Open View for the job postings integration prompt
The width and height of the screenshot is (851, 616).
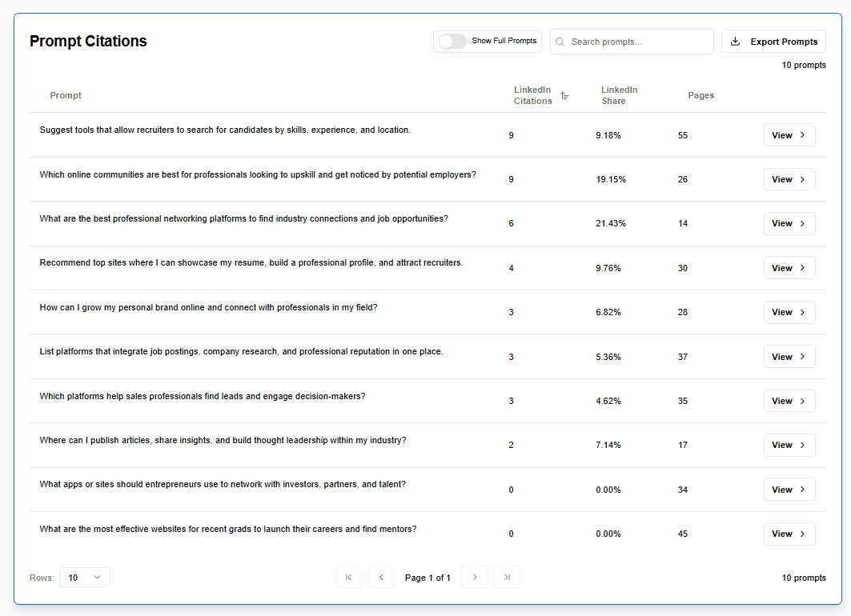[789, 357]
